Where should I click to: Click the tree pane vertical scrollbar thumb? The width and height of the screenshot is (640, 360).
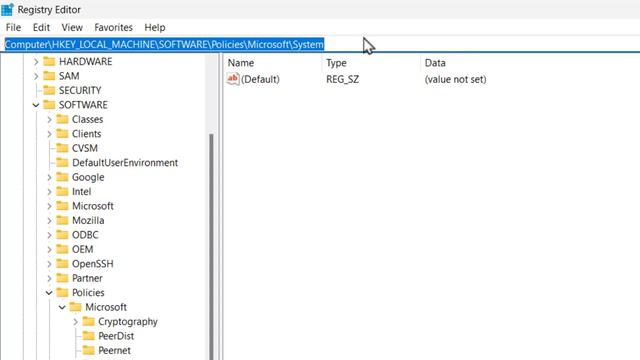(x=211, y=247)
